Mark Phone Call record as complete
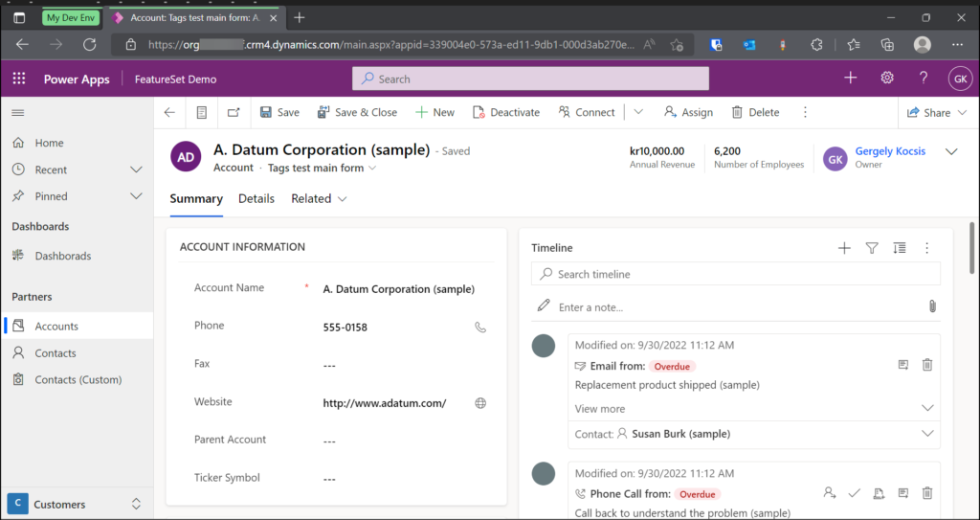 click(854, 493)
